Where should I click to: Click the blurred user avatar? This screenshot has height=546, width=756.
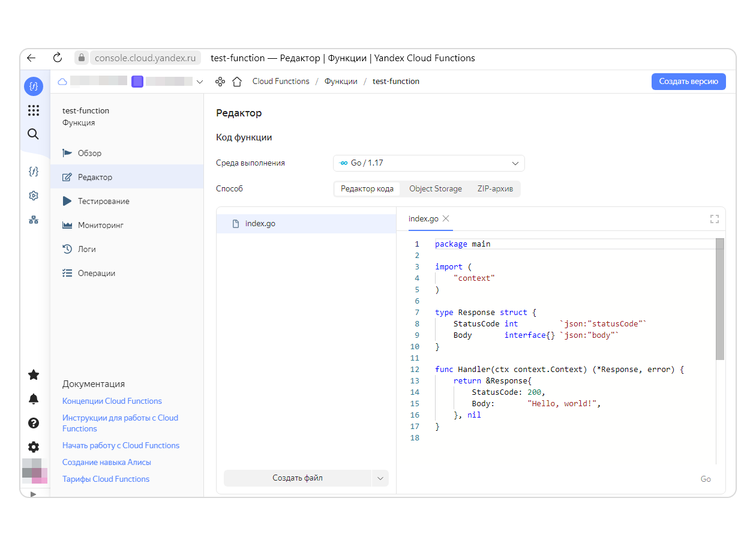coord(35,471)
